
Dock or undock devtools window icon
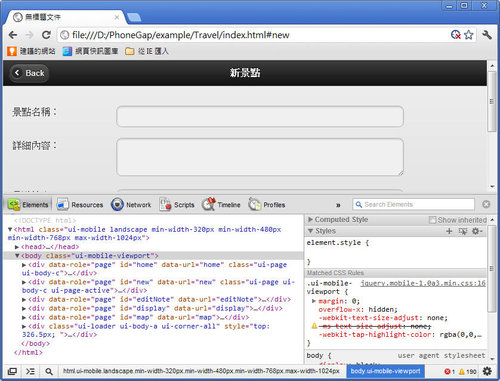pos(12,371)
